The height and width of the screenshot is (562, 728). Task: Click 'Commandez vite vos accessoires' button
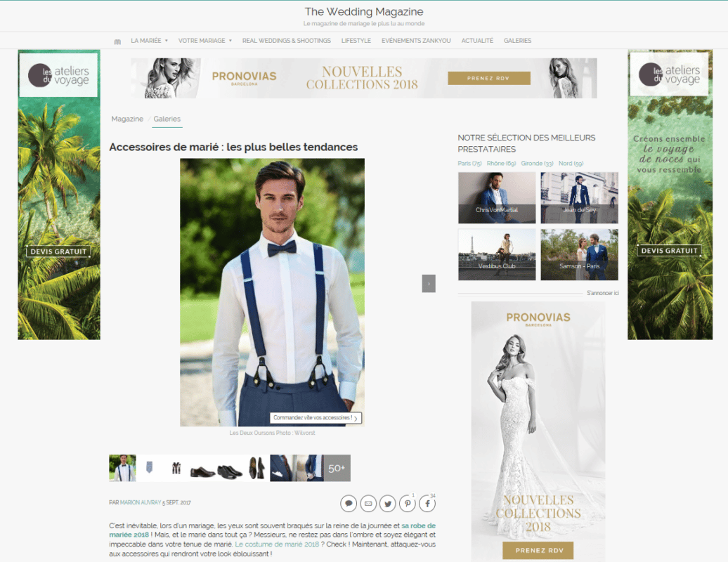pos(316,418)
